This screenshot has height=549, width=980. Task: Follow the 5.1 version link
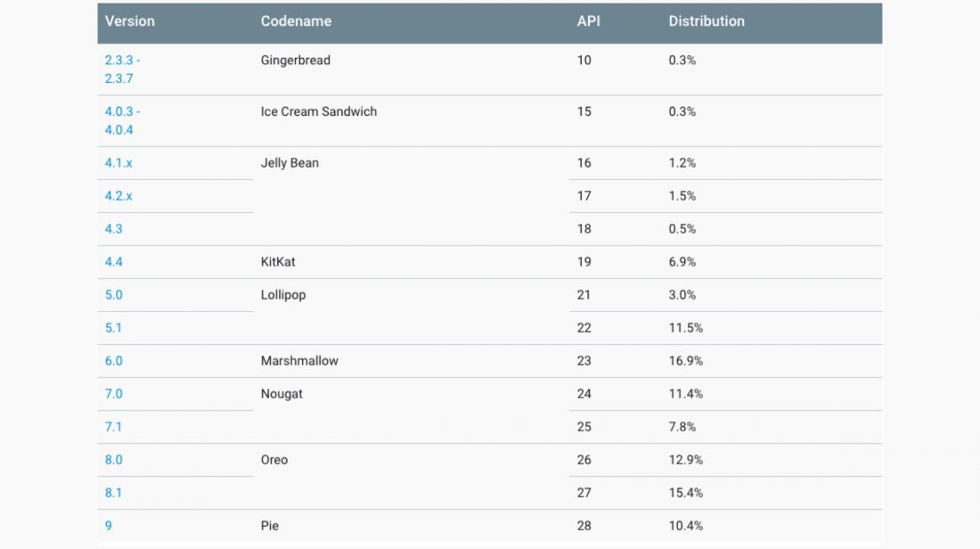pos(114,328)
